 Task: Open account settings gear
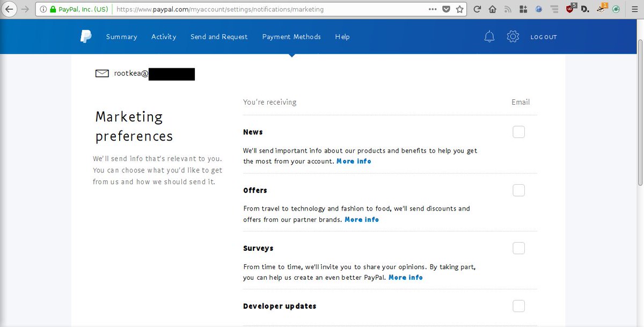pos(513,37)
